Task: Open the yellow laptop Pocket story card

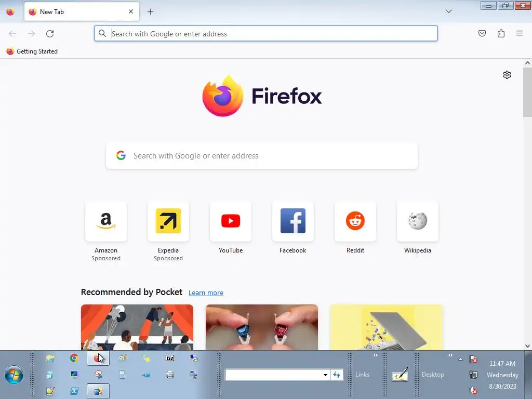Action: click(387, 327)
